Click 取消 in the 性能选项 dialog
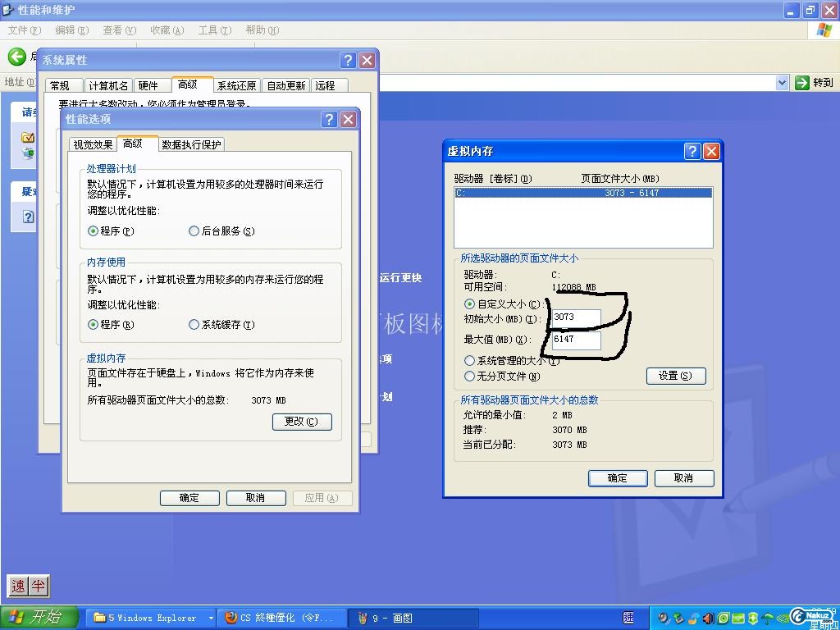Screen dimensions: 840x630 point(256,498)
